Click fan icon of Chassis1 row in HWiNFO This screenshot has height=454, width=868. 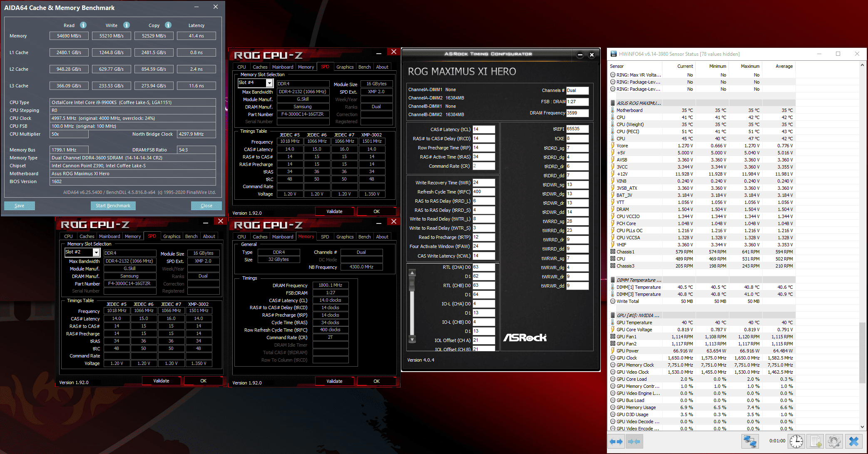pos(613,252)
